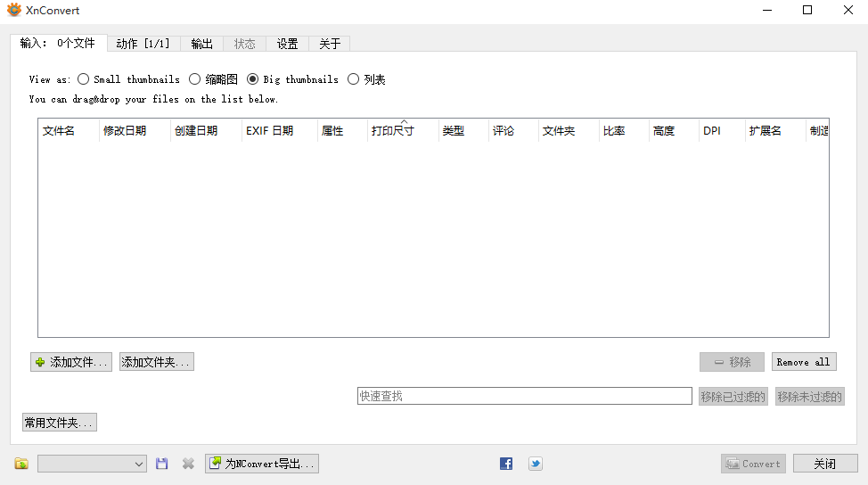This screenshot has width=868, height=485.
Task: Open the 常用文件夹... button
Action: point(59,423)
